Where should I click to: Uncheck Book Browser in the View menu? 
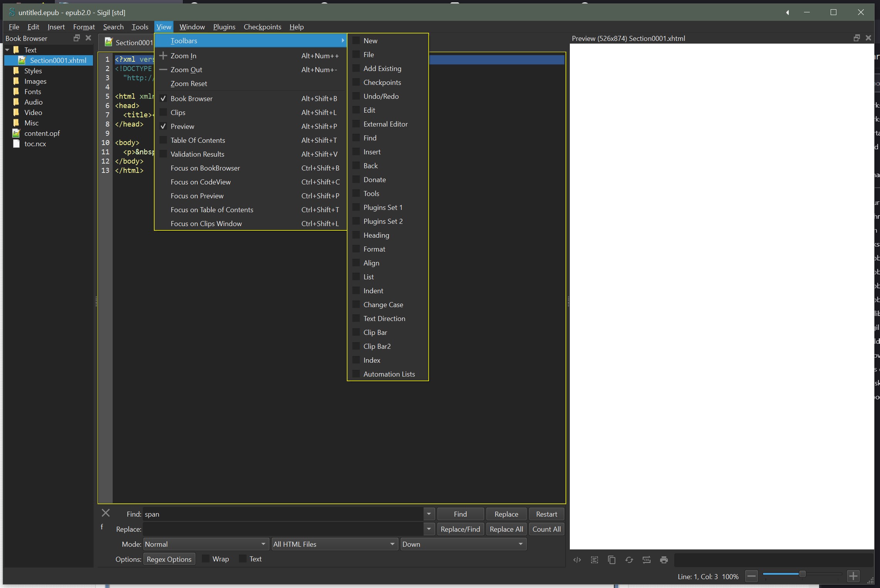(x=191, y=98)
